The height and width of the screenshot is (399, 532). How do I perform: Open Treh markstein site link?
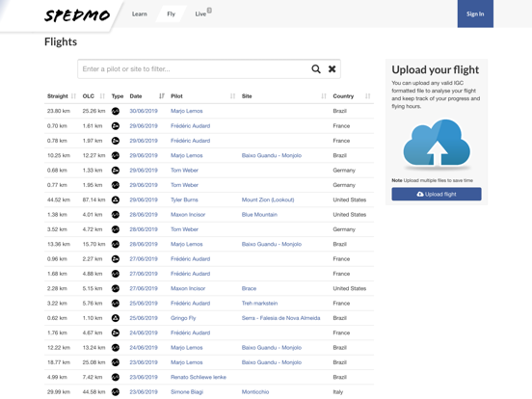[x=259, y=304]
